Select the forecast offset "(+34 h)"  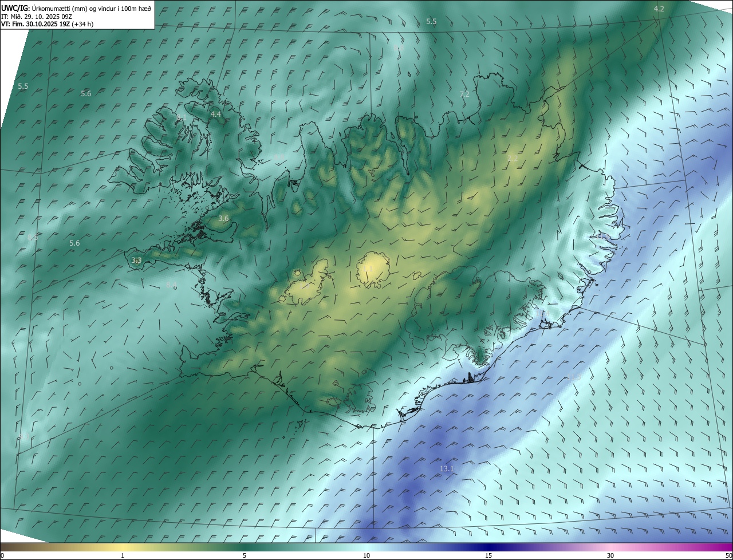83,24
